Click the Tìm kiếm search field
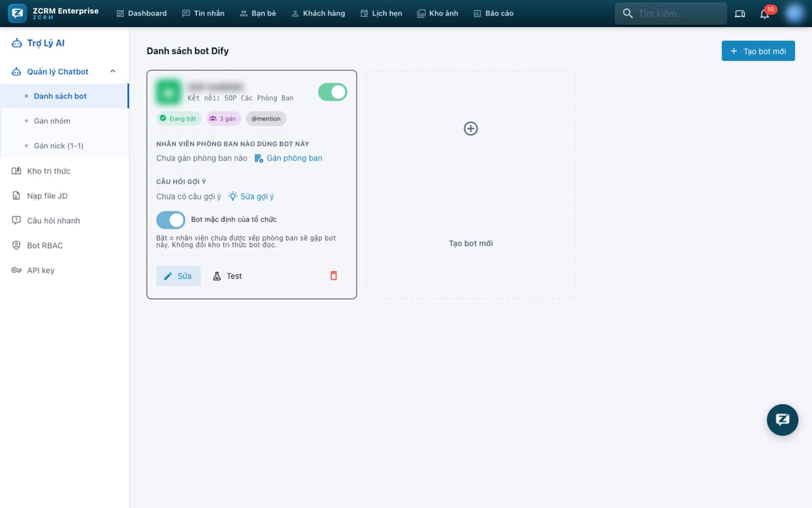This screenshot has width=812, height=508. [x=671, y=14]
